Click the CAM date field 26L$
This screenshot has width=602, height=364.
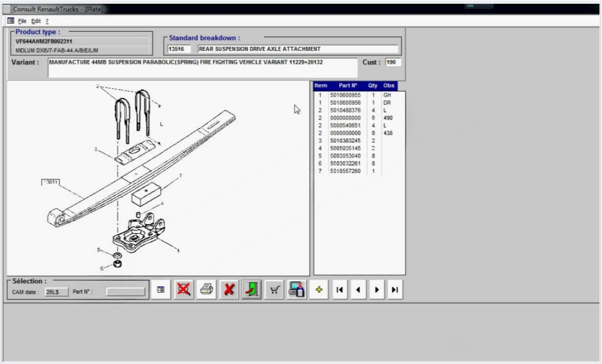(x=57, y=292)
